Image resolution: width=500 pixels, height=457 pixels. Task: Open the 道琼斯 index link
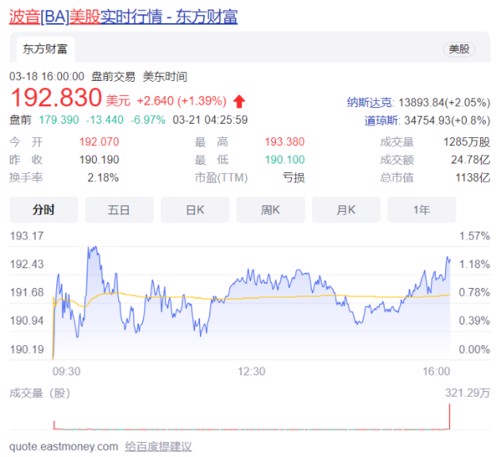(x=381, y=120)
